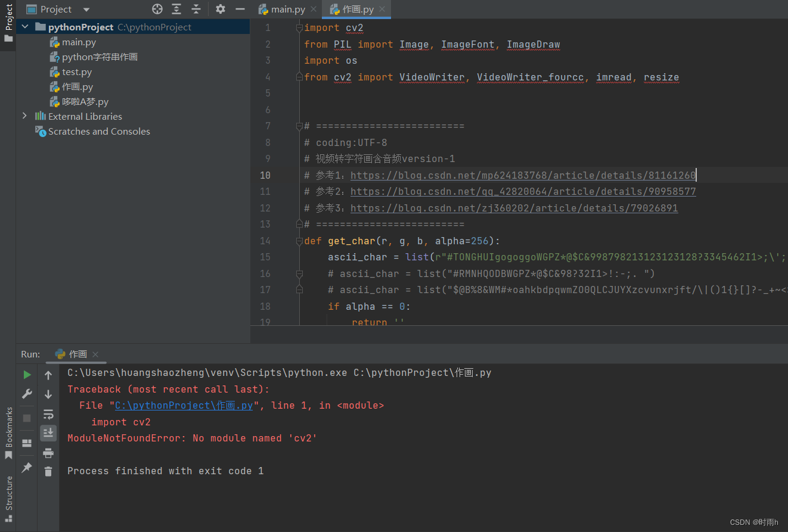This screenshot has width=788, height=532.
Task: Toggle scroll to end of console
Action: 48,433
